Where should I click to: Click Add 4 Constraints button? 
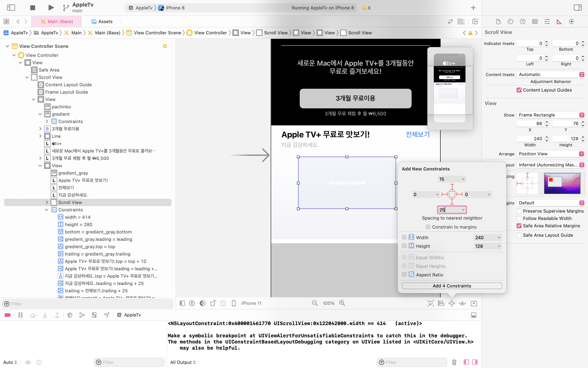click(x=452, y=286)
